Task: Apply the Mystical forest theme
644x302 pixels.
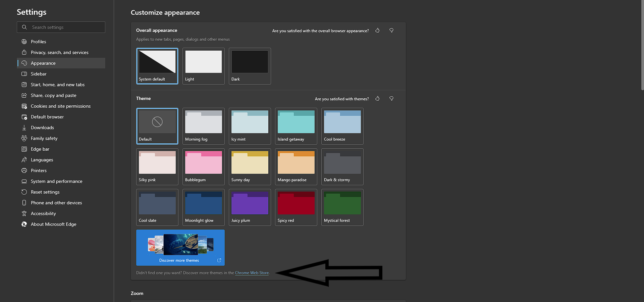Action: (342, 207)
